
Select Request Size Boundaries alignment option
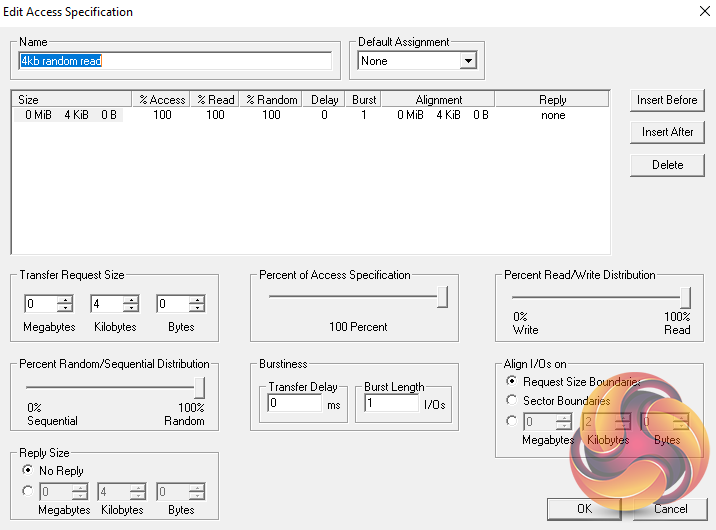513,382
